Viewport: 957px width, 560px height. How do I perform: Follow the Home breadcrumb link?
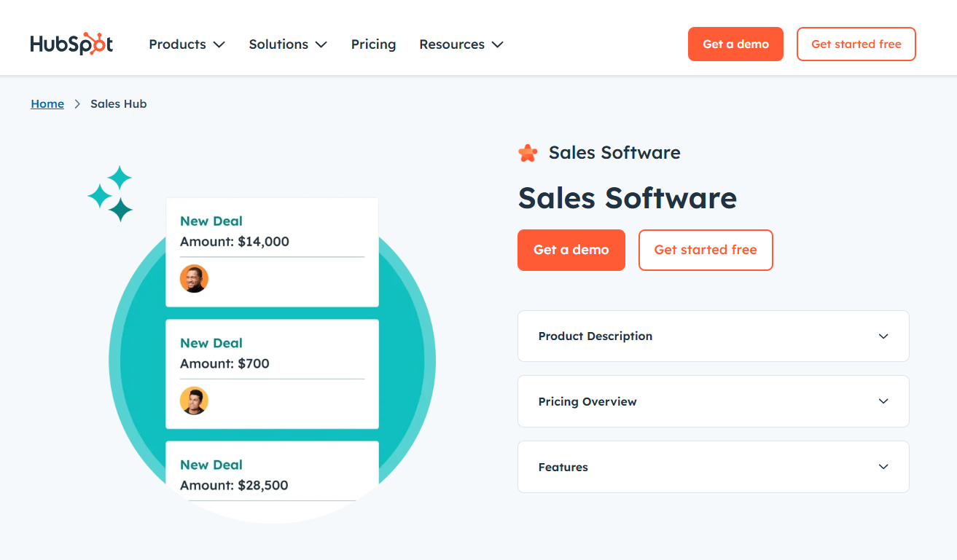click(47, 103)
